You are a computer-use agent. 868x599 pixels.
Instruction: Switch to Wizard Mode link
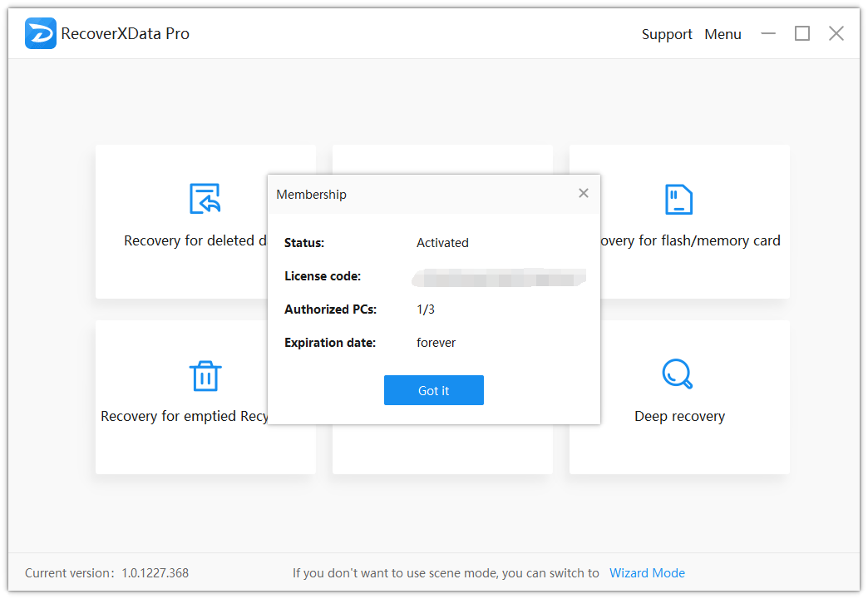click(x=647, y=573)
